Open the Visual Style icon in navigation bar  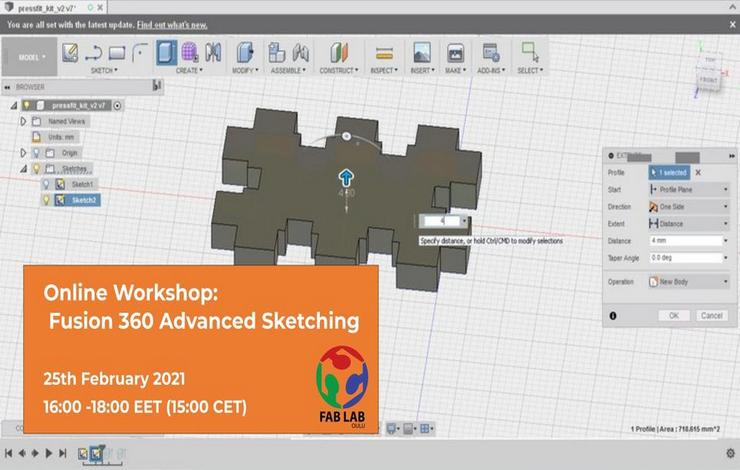409,428
